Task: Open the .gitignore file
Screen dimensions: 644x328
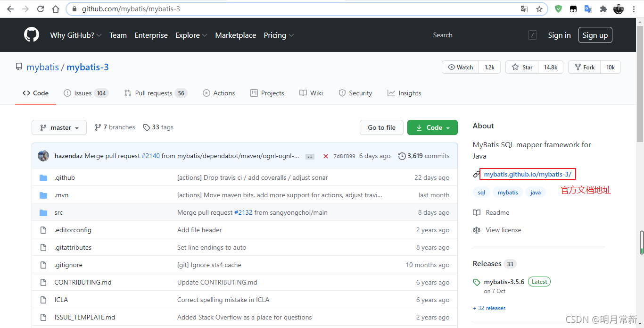Action: [68, 265]
